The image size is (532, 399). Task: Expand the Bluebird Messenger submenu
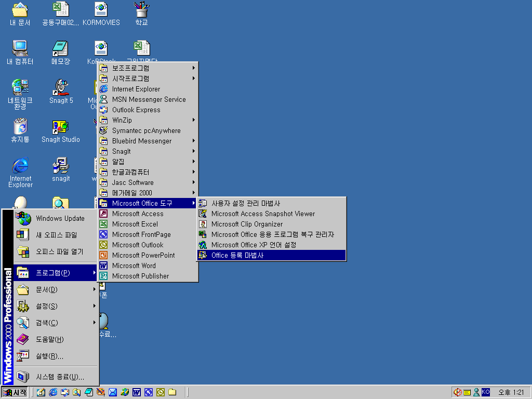tap(148, 141)
